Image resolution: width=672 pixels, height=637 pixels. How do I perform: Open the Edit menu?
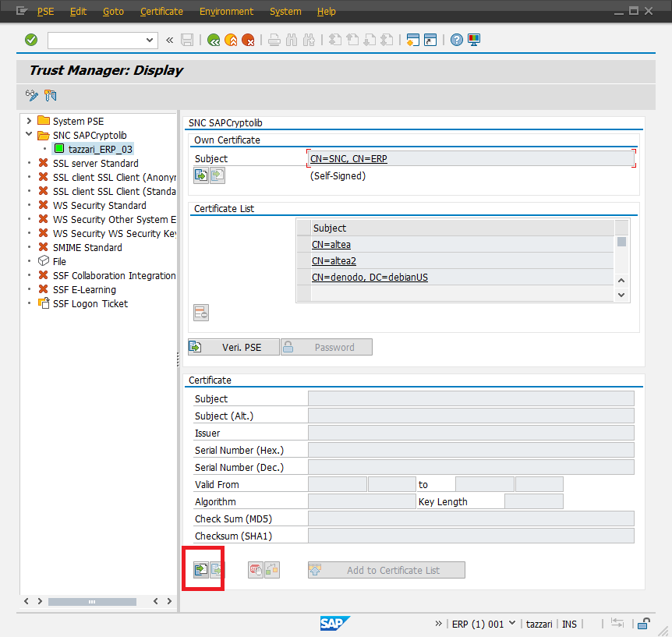point(78,12)
